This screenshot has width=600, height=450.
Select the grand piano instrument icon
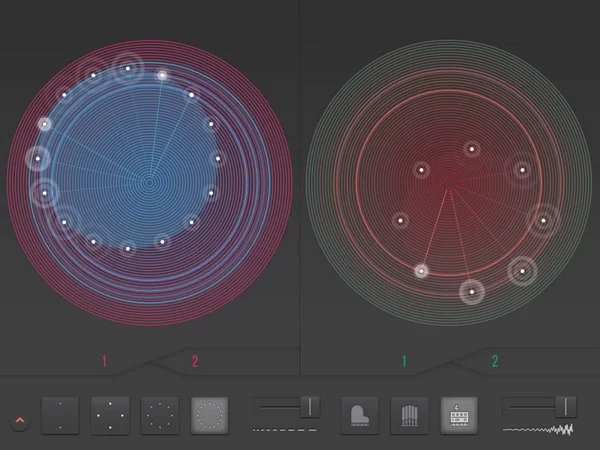click(x=359, y=415)
